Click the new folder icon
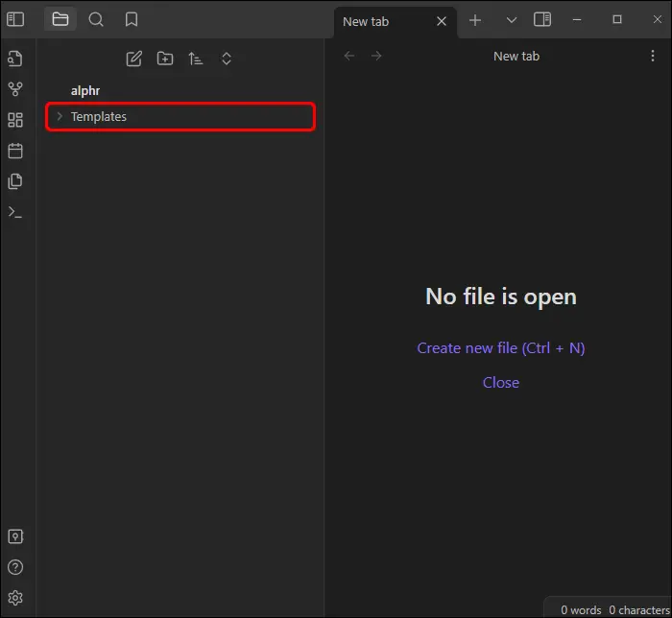672x618 pixels. 165,59
